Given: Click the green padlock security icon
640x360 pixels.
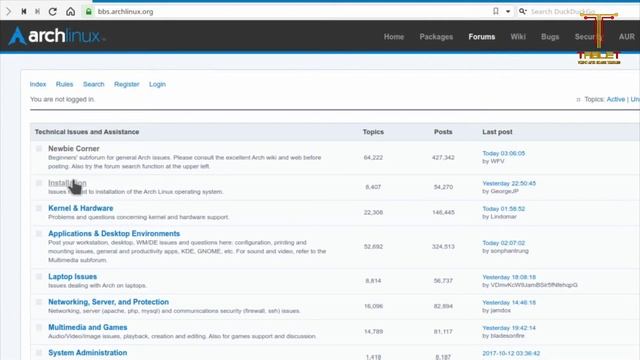Looking at the screenshot, I should (x=88, y=11).
